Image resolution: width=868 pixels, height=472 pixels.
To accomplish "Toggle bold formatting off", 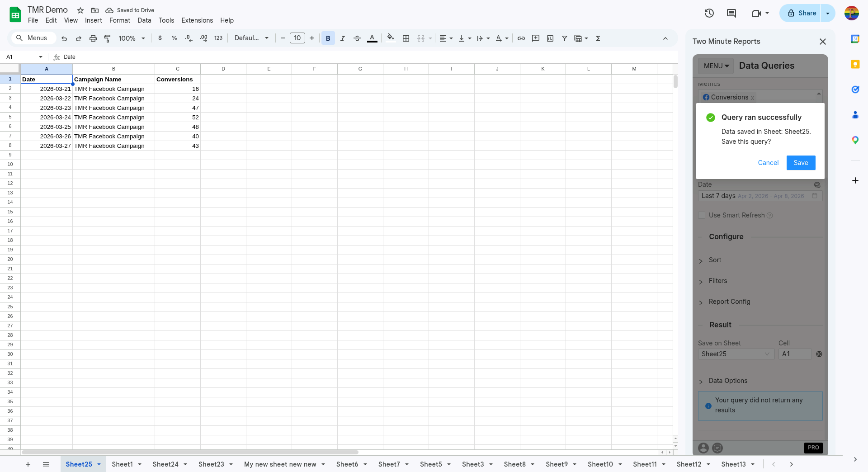I will 328,38.
